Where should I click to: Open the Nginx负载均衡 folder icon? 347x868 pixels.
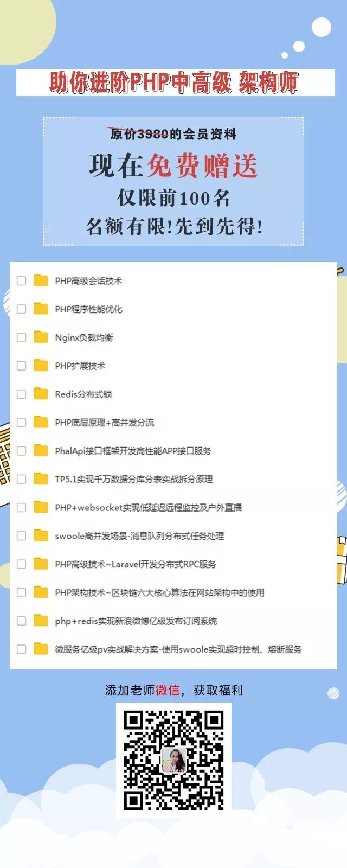point(41,336)
